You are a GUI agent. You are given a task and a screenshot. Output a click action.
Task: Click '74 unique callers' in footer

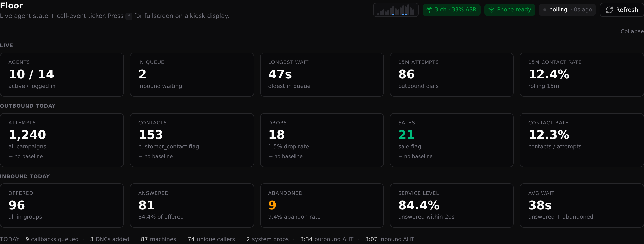(211, 239)
